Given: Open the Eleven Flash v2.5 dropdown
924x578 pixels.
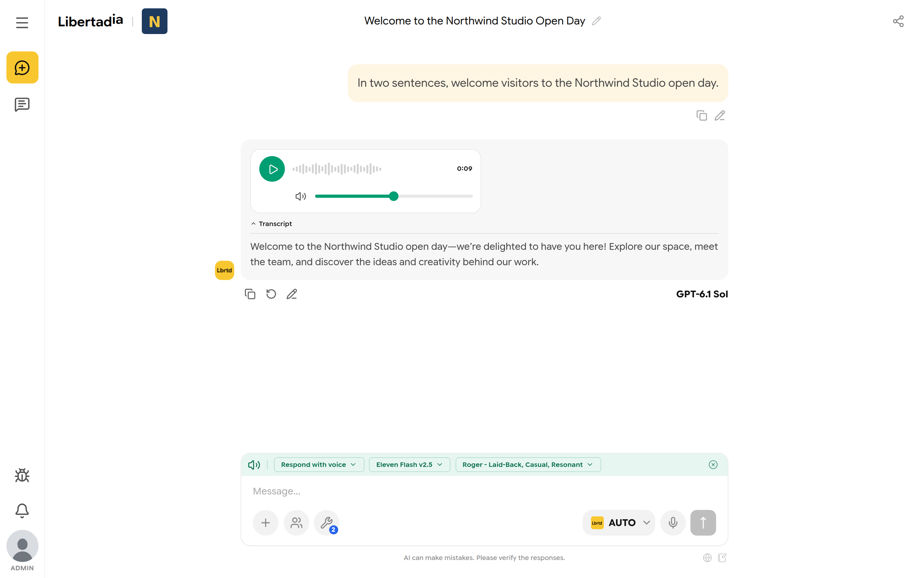Looking at the screenshot, I should (409, 465).
